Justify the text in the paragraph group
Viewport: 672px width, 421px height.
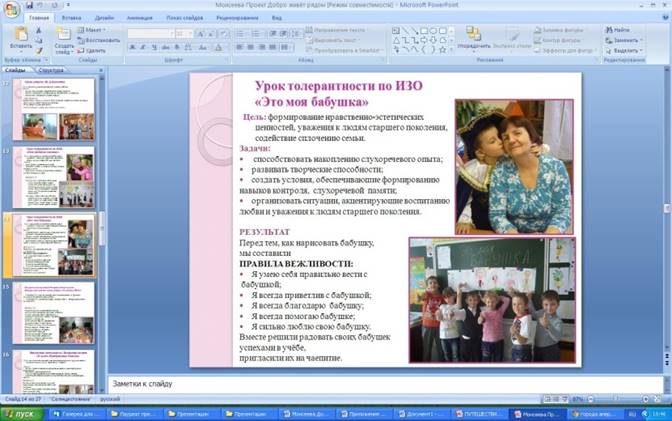(x=273, y=47)
